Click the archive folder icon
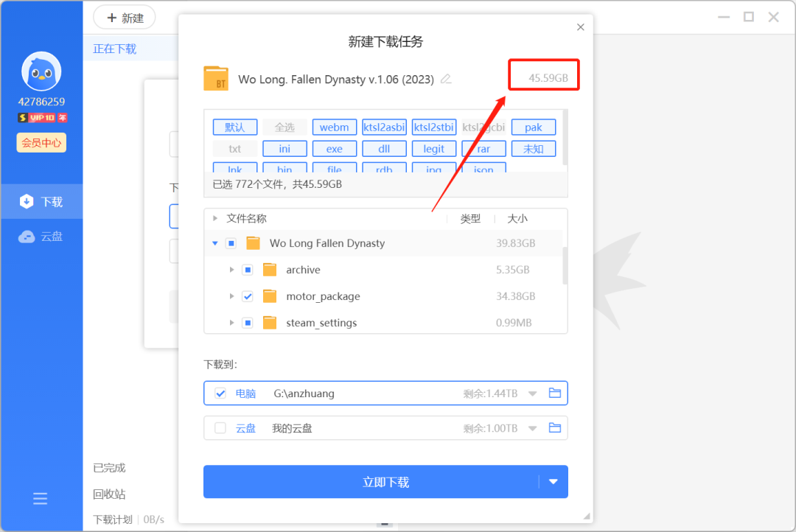The height and width of the screenshot is (532, 796). (270, 270)
